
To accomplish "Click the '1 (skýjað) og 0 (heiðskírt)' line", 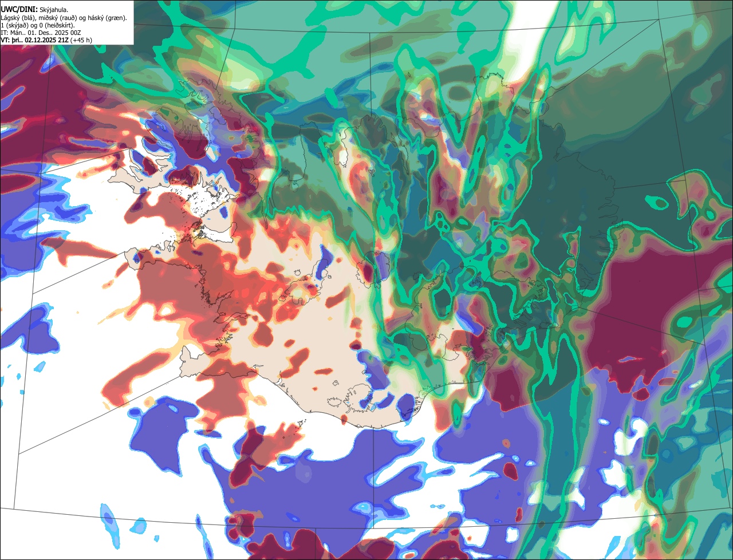I will tap(38, 25).
